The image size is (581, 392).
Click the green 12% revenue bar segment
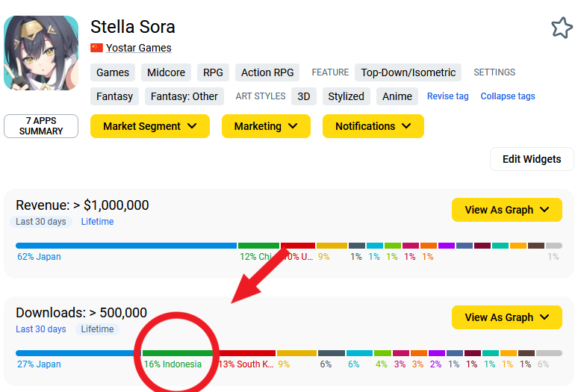(x=258, y=246)
